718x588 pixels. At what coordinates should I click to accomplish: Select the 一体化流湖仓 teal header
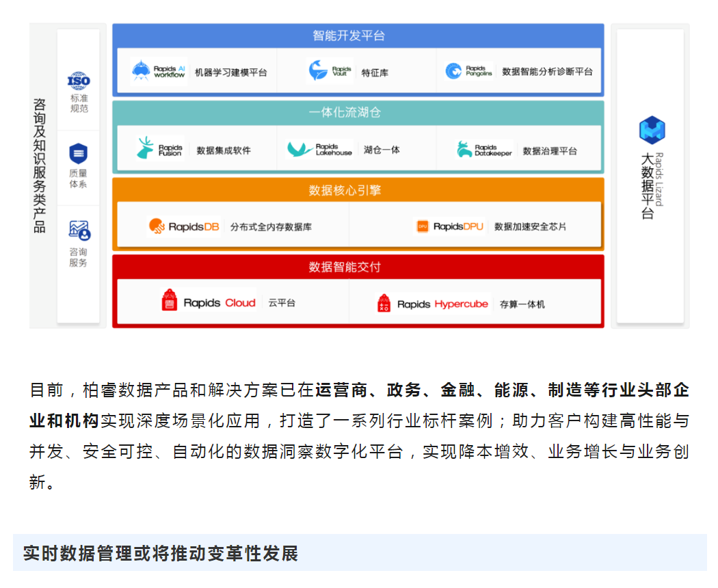click(x=358, y=112)
